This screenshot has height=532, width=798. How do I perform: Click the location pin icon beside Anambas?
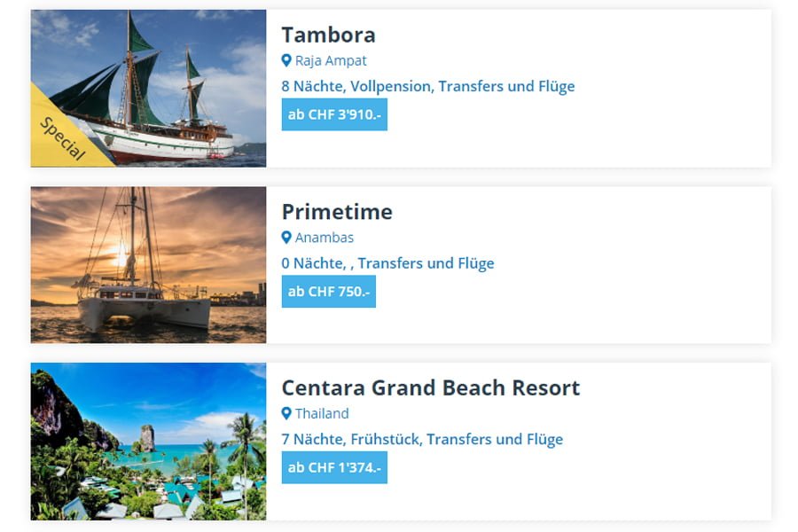click(x=286, y=238)
